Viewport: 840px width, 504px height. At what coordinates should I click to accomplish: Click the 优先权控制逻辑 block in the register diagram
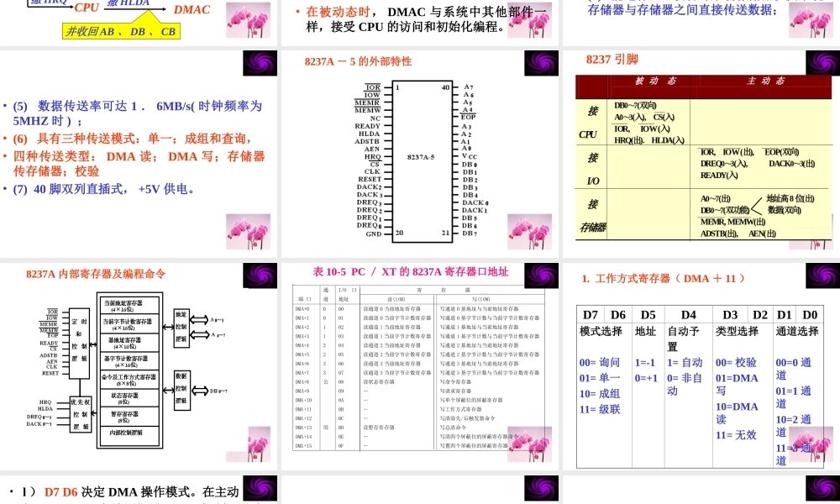click(80, 416)
